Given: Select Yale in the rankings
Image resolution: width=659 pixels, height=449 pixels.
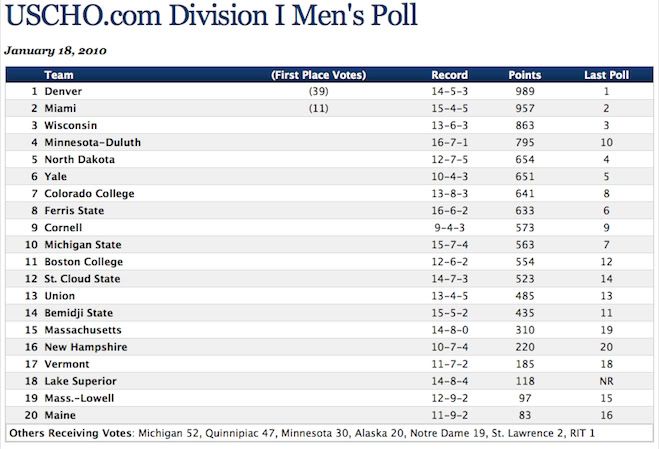Looking at the screenshot, I should [57, 176].
